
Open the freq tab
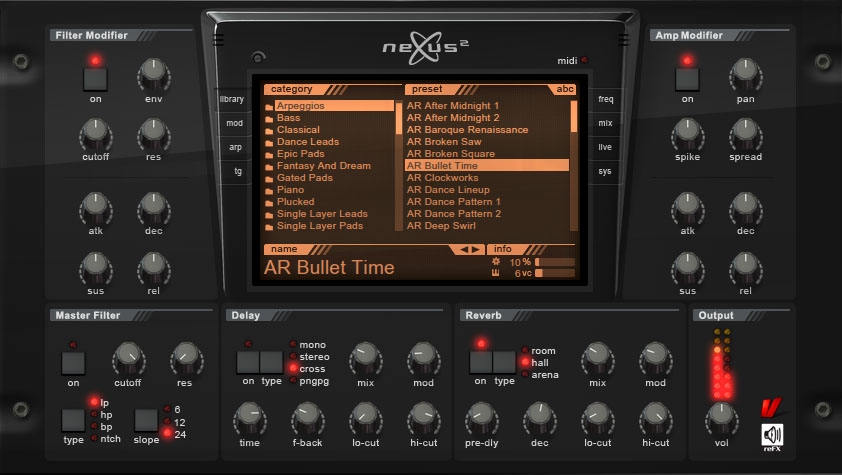coord(606,99)
